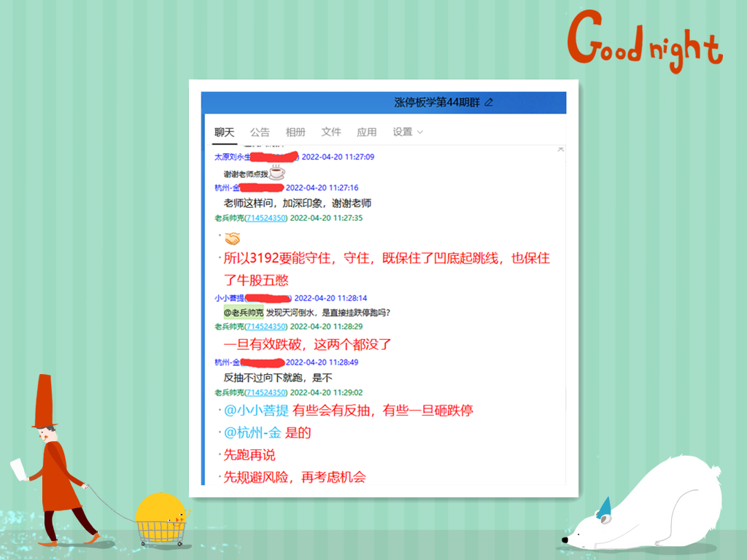The height and width of the screenshot is (560, 747).
Task: Open 老兵帅克 ID link at 11:29:02
Action: (x=266, y=393)
